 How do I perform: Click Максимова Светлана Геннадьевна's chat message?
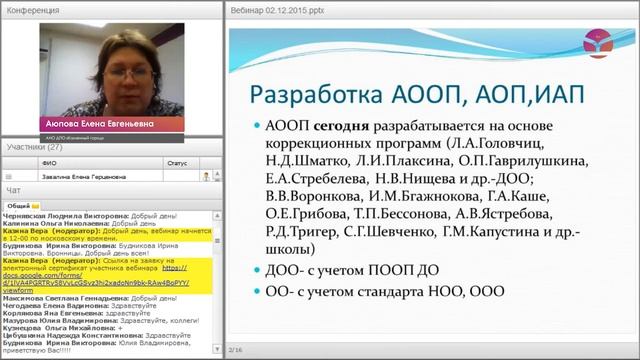[90, 298]
